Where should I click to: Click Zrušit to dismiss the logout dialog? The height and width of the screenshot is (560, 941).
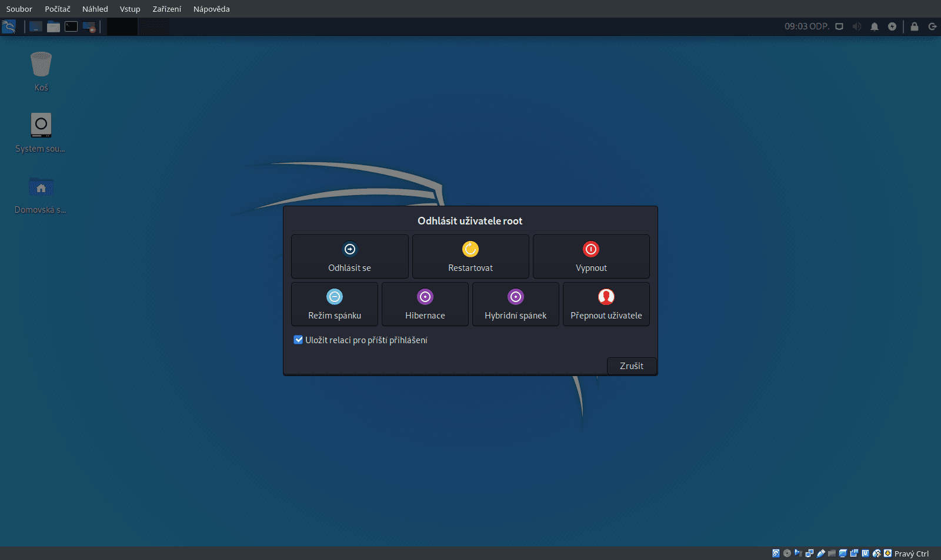pyautogui.click(x=631, y=365)
